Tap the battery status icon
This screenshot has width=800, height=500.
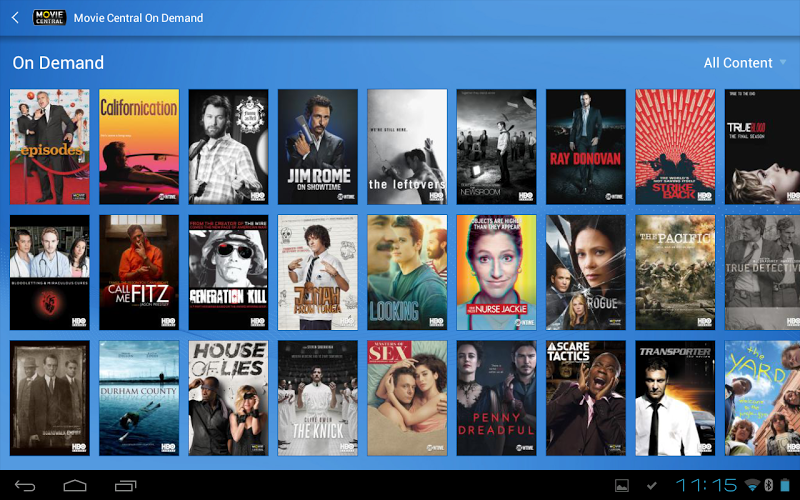(x=785, y=486)
